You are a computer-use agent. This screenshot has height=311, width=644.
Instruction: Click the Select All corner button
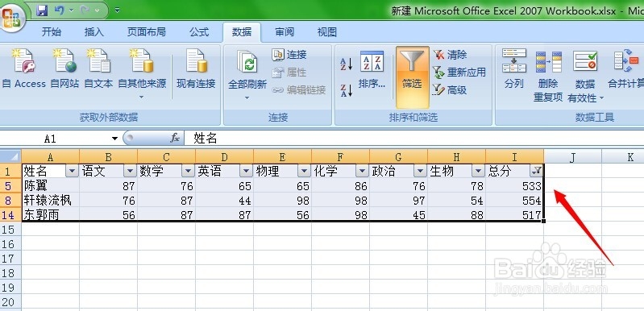[10, 157]
